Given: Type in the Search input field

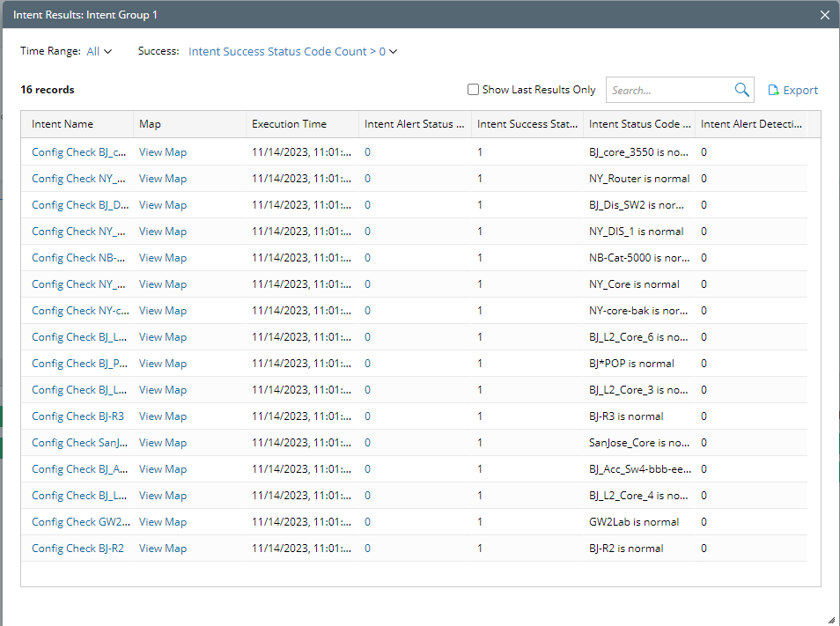Looking at the screenshot, I should click(669, 90).
